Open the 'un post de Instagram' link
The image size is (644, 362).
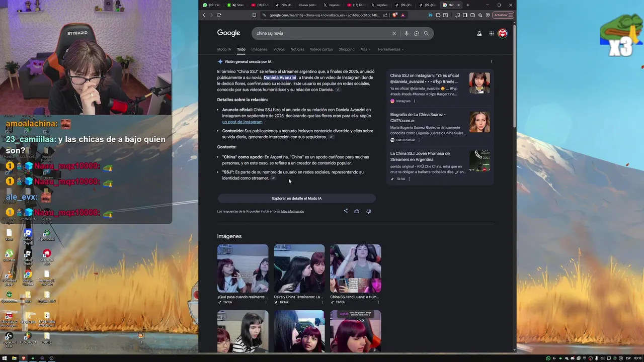coord(242,122)
